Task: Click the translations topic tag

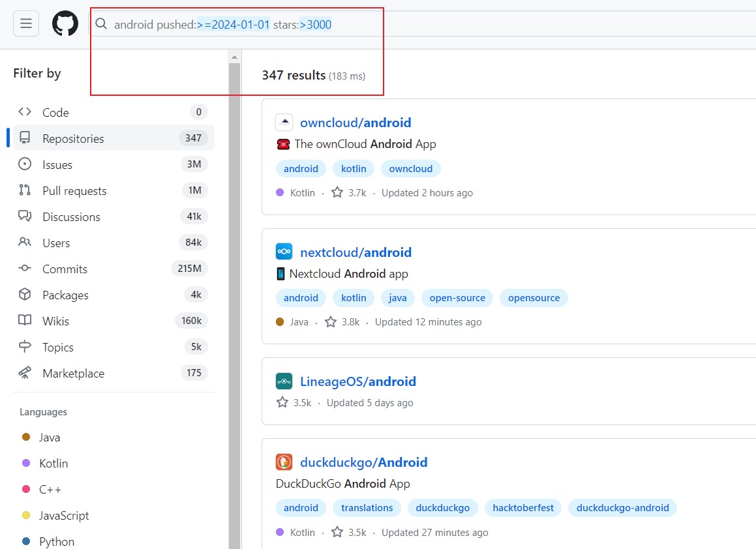Action: click(x=367, y=508)
